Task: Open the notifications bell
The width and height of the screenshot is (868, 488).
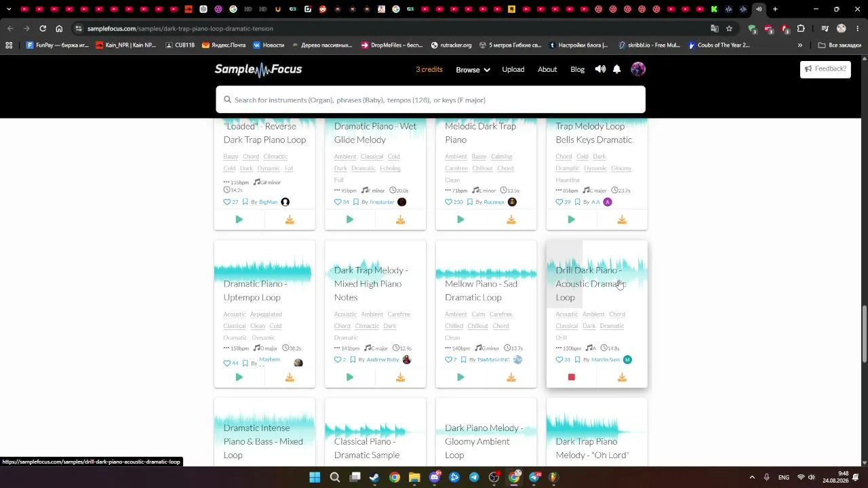Action: (x=617, y=69)
